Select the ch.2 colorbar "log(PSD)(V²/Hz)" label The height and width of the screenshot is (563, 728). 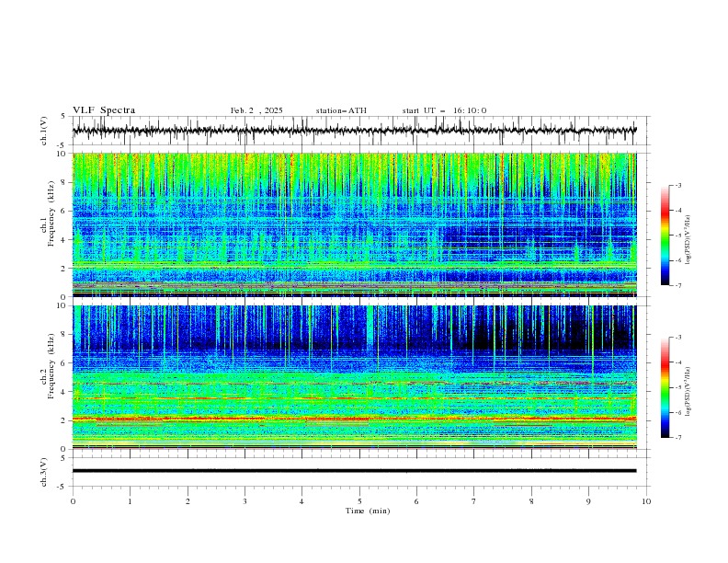(x=688, y=392)
